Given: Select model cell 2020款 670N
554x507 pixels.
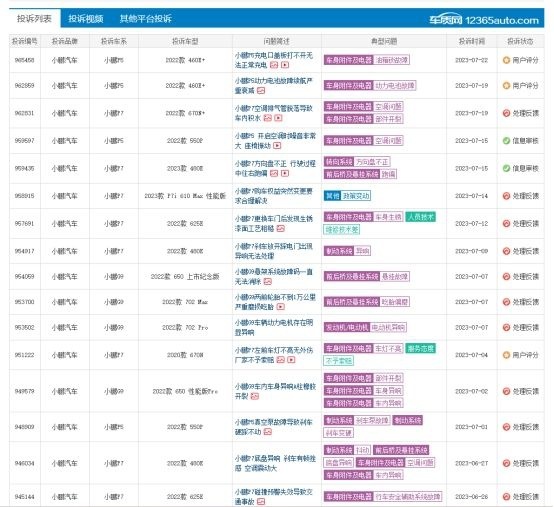Looking at the screenshot, I should (x=185, y=355).
